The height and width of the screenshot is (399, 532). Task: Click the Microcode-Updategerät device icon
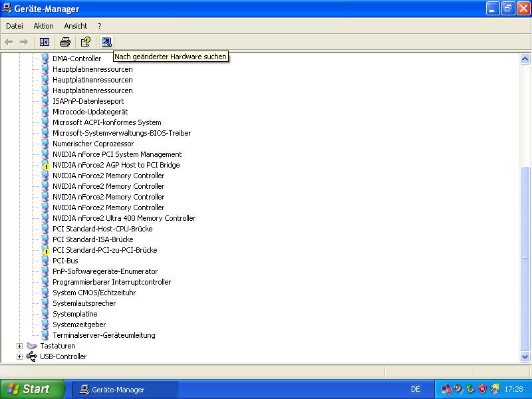[x=45, y=112]
